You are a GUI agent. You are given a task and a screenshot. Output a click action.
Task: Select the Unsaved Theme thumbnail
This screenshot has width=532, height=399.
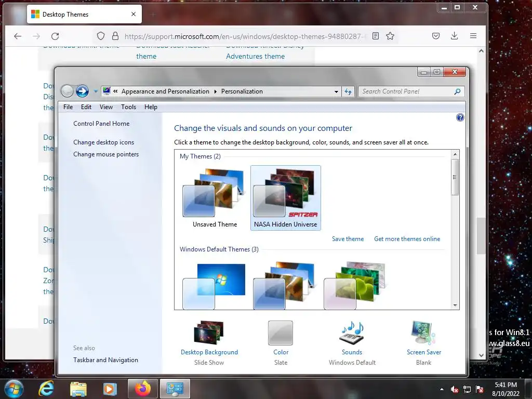pos(215,198)
